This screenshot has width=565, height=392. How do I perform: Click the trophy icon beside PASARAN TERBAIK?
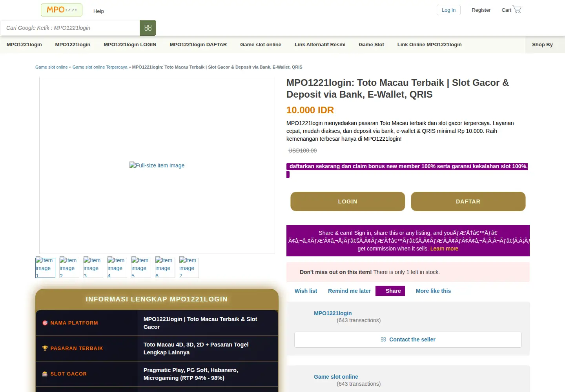tap(45, 348)
